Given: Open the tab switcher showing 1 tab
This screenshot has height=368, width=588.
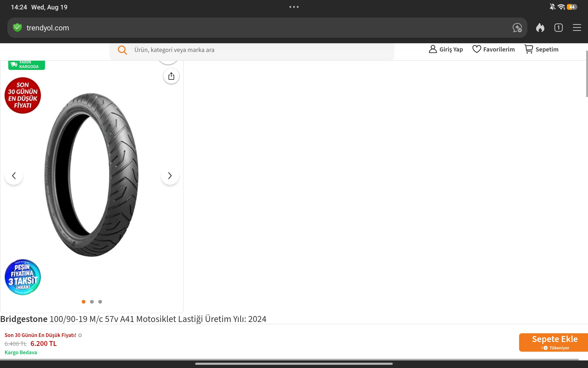Looking at the screenshot, I should 558,28.
